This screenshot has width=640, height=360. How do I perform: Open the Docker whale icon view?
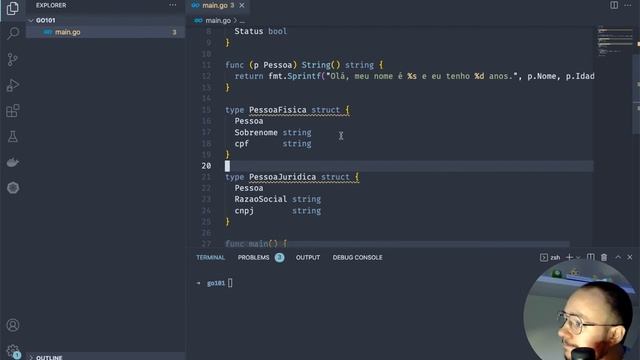click(x=13, y=162)
